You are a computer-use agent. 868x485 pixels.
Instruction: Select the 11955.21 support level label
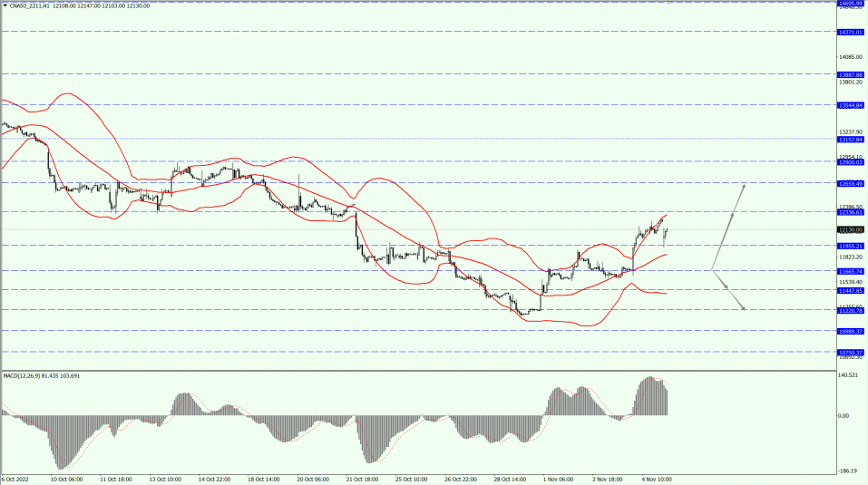850,246
